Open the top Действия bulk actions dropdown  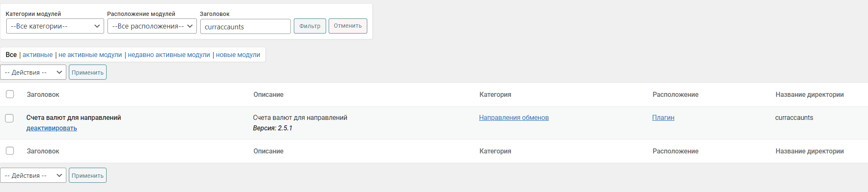[x=33, y=72]
